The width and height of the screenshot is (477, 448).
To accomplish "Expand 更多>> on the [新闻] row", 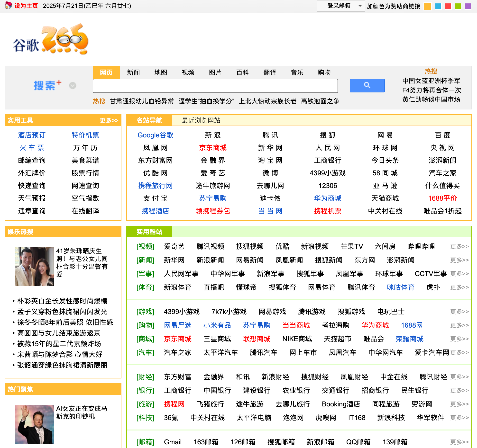I will pos(459,260).
